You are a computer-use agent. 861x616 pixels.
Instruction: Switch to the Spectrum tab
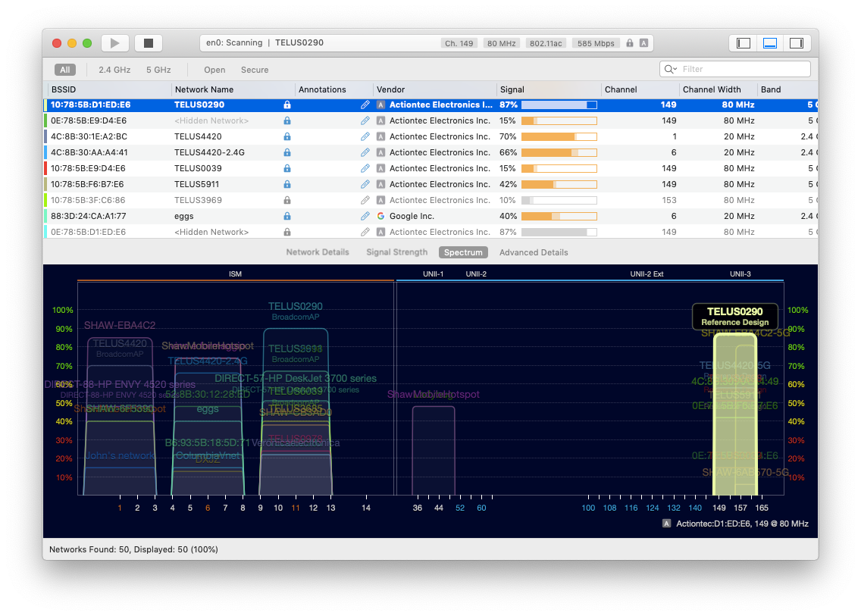click(463, 252)
